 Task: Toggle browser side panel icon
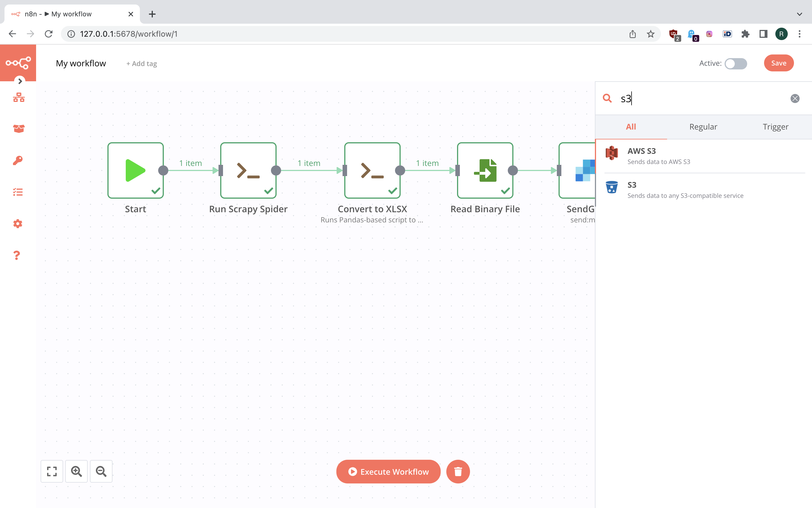pos(763,34)
